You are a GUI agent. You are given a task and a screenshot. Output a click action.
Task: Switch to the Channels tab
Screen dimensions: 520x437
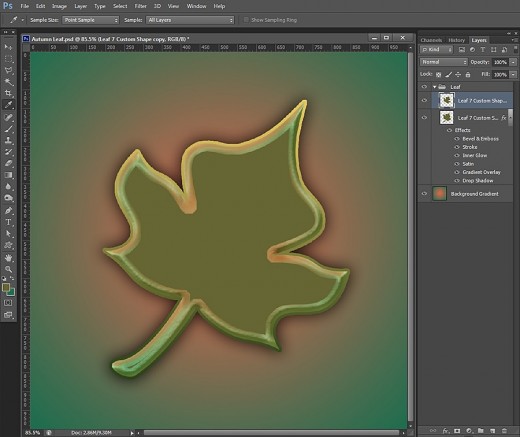(x=431, y=40)
